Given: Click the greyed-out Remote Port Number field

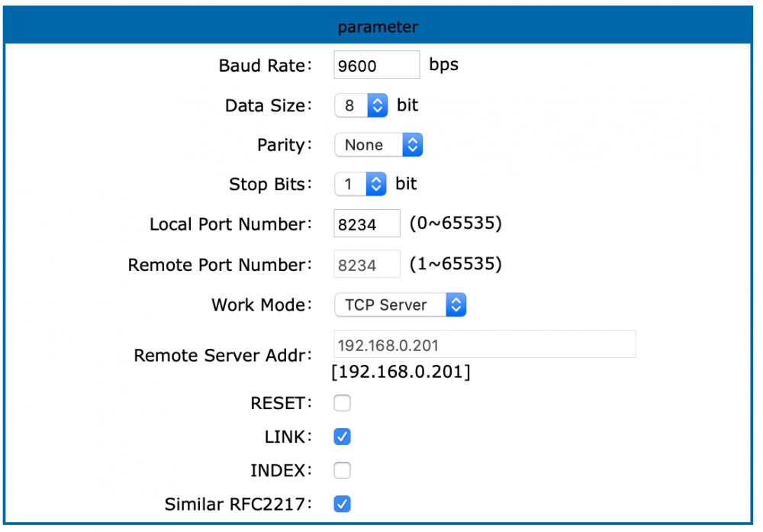Looking at the screenshot, I should (366, 265).
